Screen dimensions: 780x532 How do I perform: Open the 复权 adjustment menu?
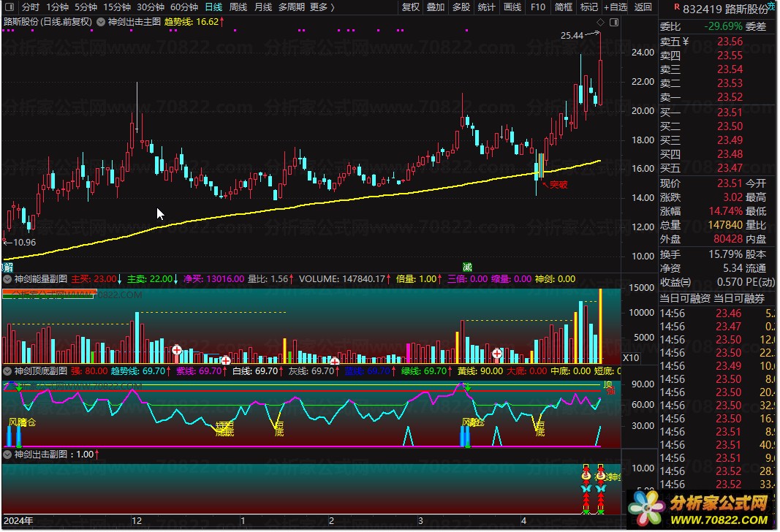(411, 7)
